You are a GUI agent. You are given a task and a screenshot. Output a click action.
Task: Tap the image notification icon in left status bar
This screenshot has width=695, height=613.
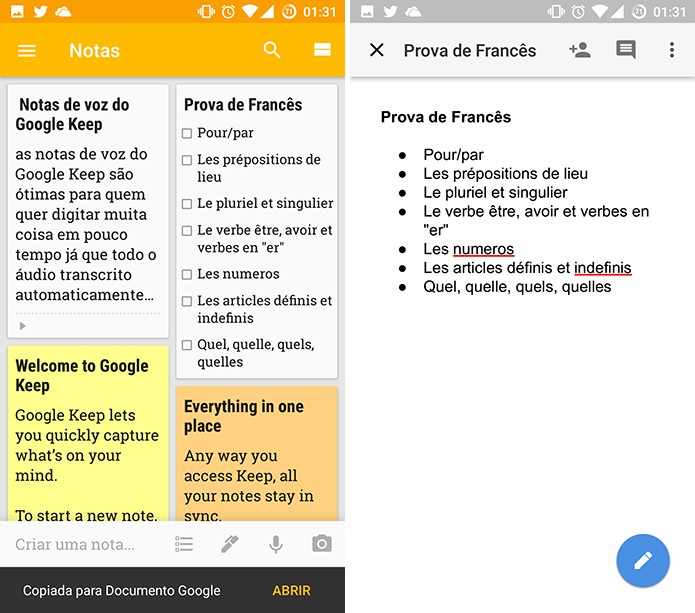tap(17, 11)
